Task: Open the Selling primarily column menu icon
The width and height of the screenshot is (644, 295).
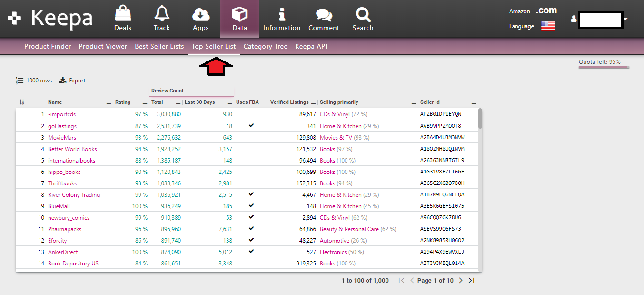Action: point(414,102)
